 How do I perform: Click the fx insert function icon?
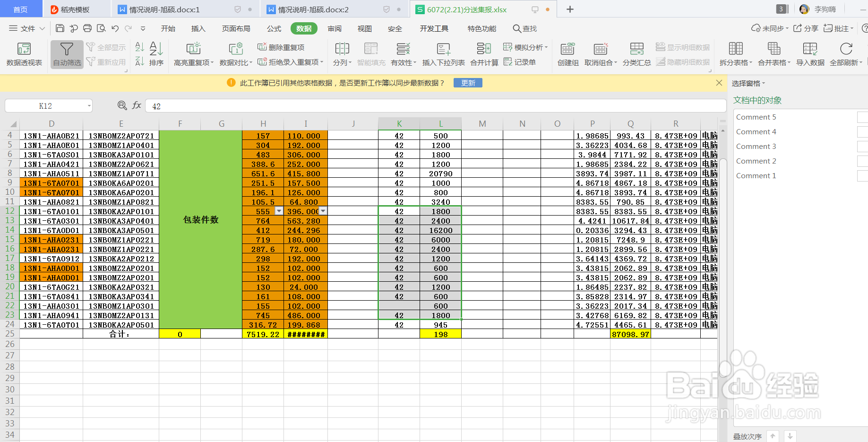(137, 105)
